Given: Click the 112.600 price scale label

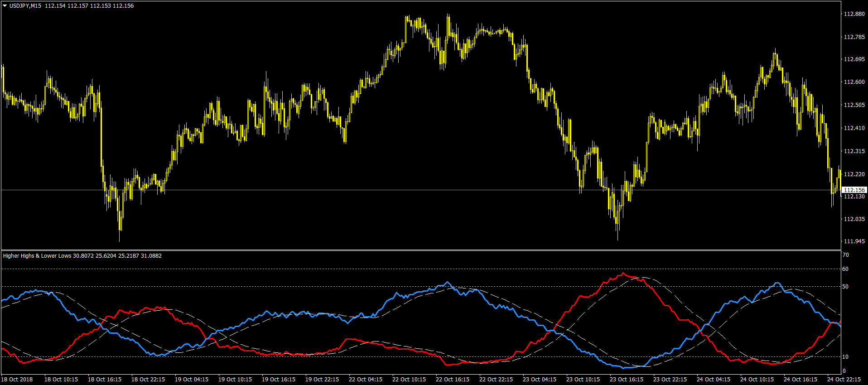Looking at the screenshot, I should pyautogui.click(x=854, y=82).
